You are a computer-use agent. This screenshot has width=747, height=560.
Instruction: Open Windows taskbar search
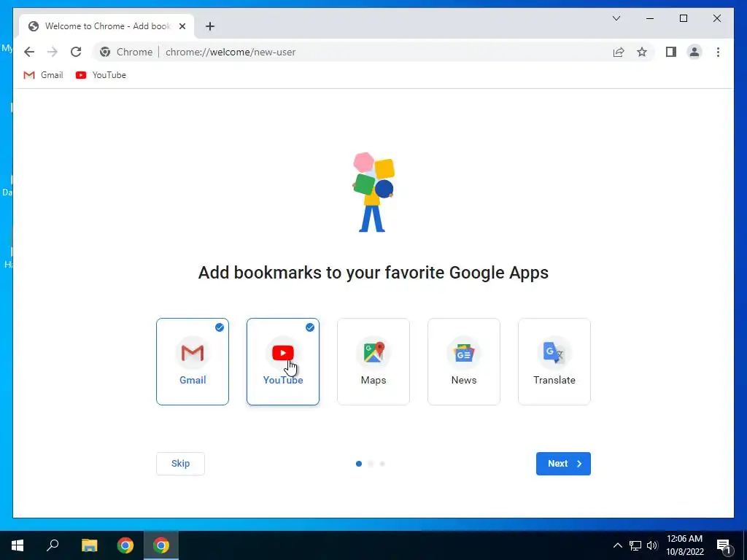(x=53, y=545)
